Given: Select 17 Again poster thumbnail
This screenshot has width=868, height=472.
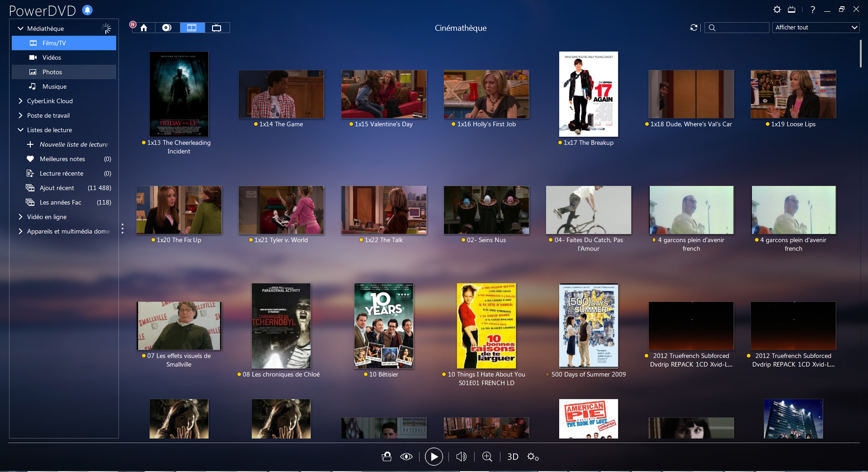Looking at the screenshot, I should [589, 94].
